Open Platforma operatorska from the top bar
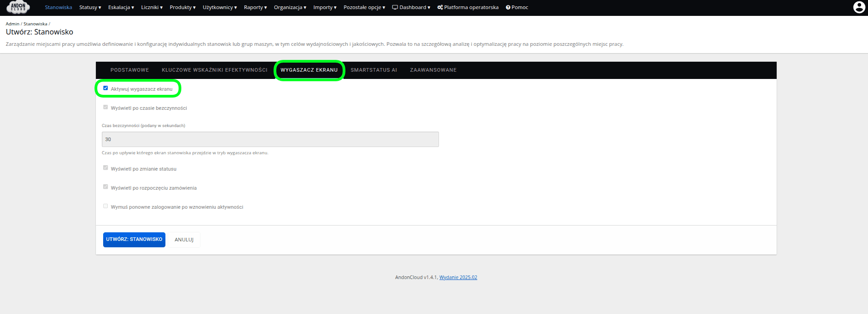Screen dimensions: 868x314 [x=468, y=7]
